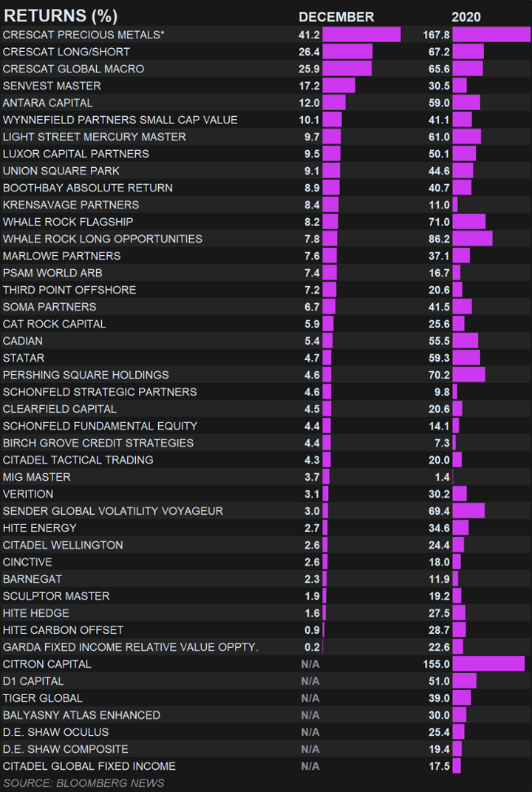Select PERSHING SQUARE HOLDINGS fund name

click(x=86, y=375)
